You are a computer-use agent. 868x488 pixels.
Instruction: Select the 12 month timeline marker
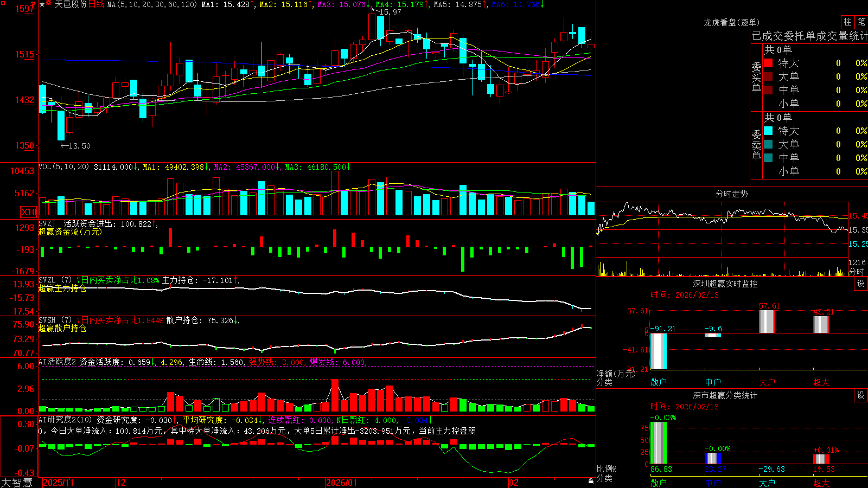pyautogui.click(x=122, y=483)
